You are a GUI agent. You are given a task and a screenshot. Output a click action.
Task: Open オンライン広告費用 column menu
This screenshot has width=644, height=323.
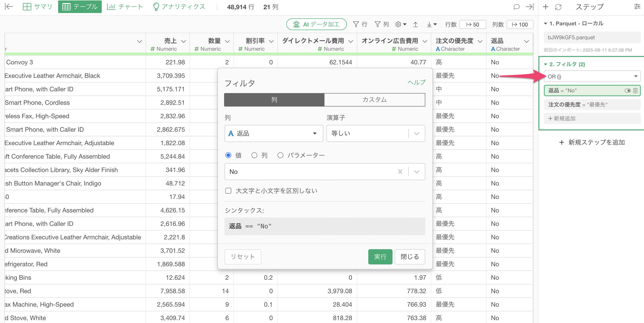tap(425, 41)
